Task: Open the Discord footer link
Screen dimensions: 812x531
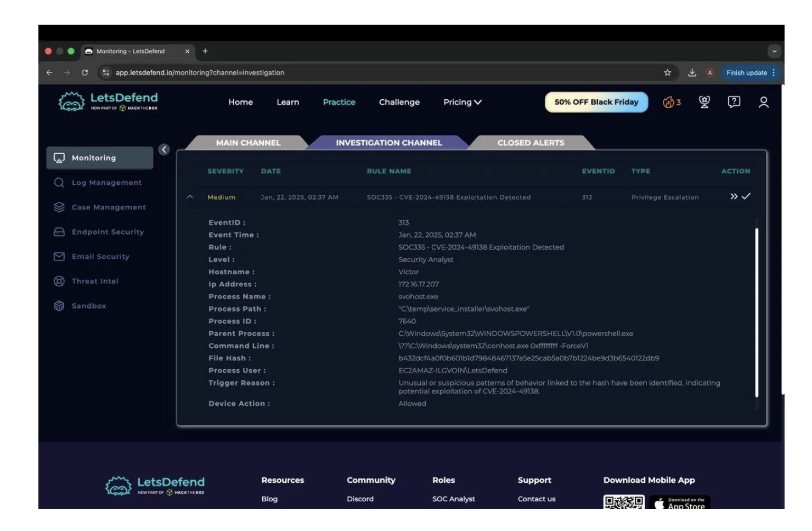Action: coord(360,499)
